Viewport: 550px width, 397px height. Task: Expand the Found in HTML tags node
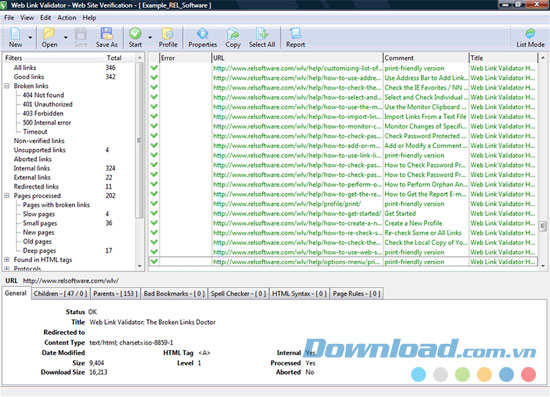(x=7, y=260)
